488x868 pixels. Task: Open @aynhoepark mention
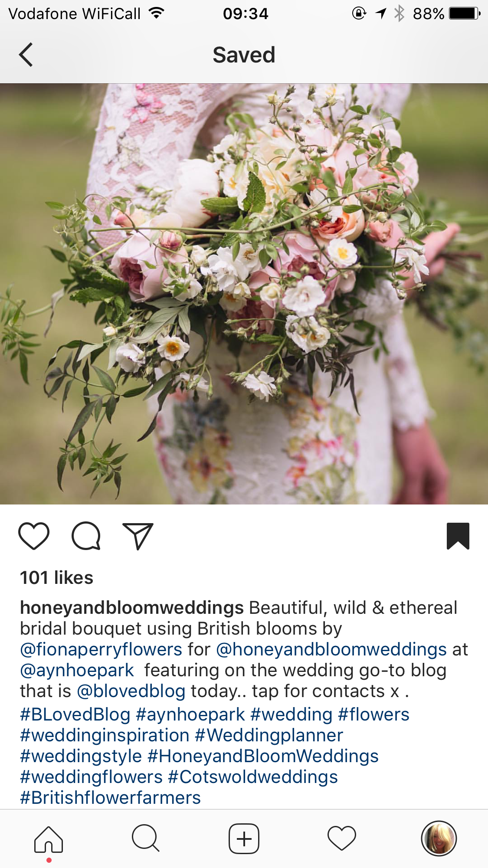coord(77,670)
